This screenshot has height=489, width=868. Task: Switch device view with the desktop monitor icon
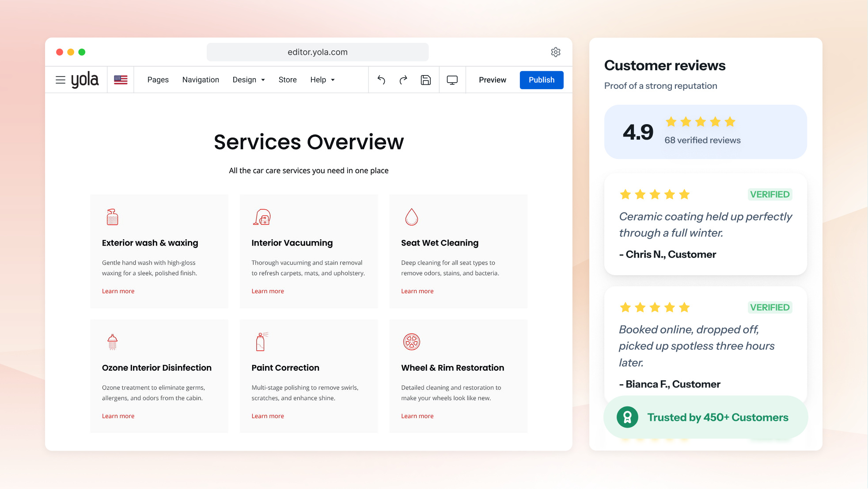click(x=452, y=80)
